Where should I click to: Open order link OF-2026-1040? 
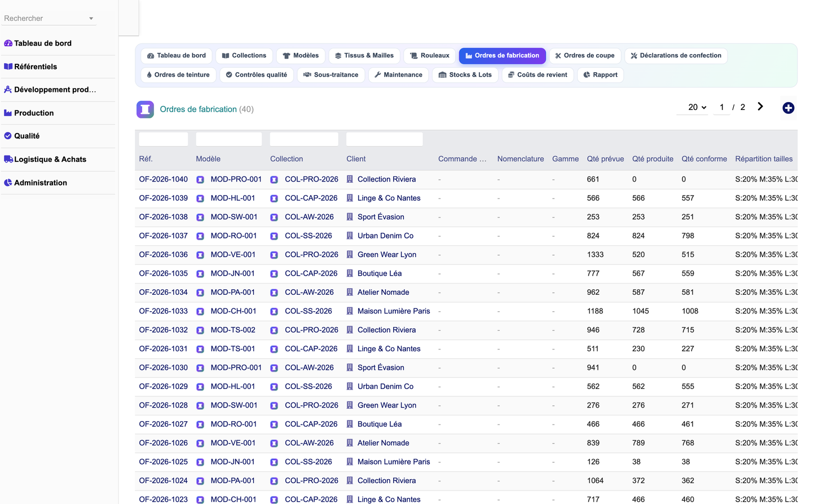(x=164, y=179)
